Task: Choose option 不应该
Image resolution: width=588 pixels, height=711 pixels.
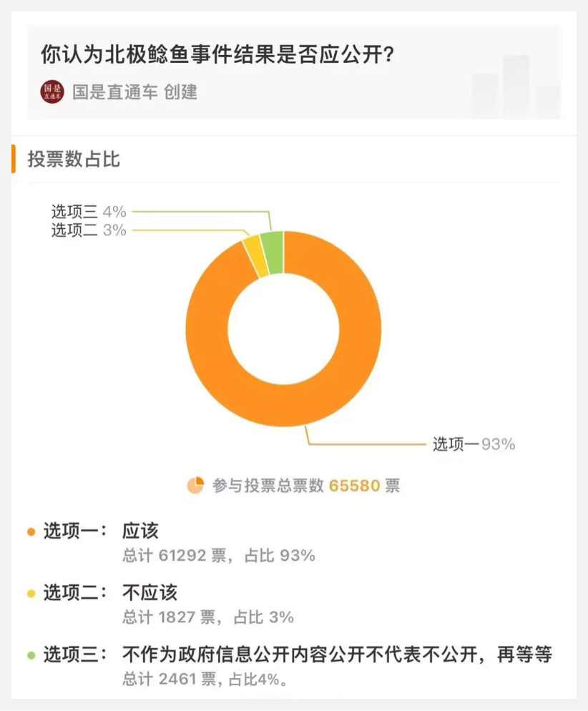Action: (x=150, y=593)
